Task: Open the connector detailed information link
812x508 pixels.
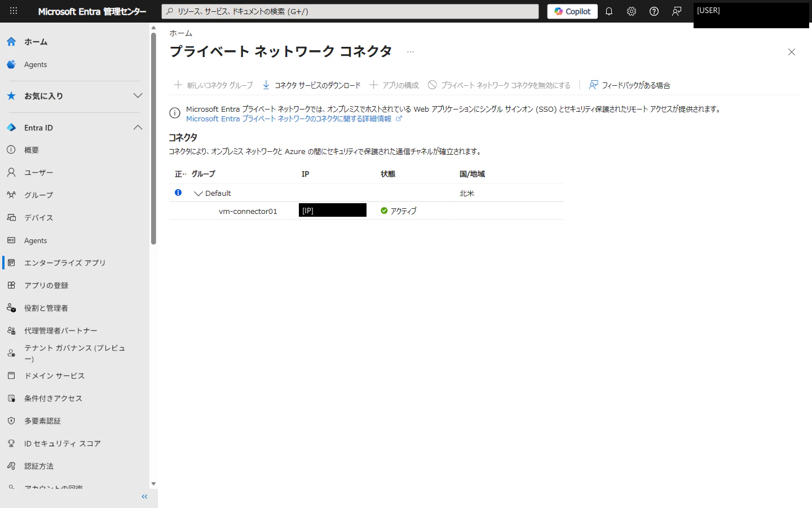Action: (x=294, y=119)
